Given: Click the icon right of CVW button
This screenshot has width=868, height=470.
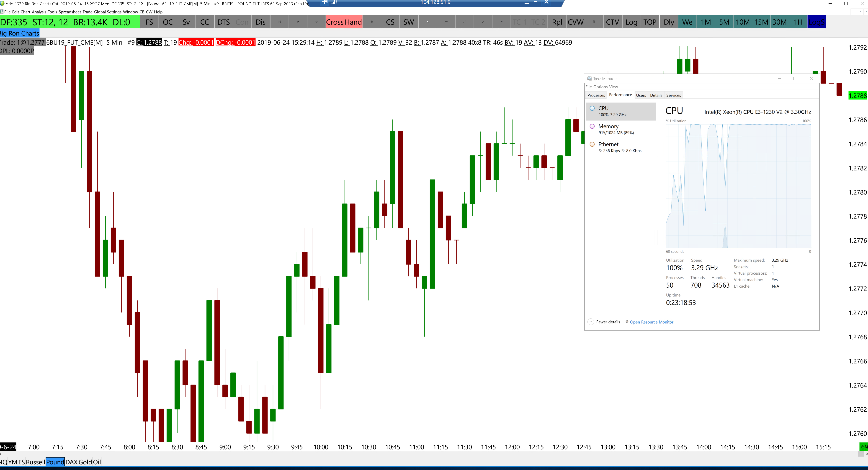Looking at the screenshot, I should (x=594, y=22).
